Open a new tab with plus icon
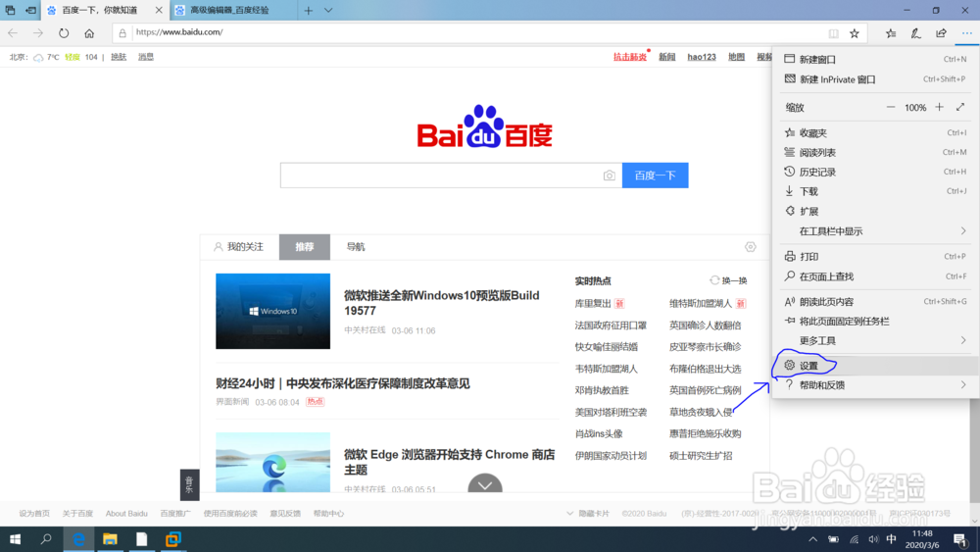Image resolution: width=980 pixels, height=552 pixels. point(308,11)
